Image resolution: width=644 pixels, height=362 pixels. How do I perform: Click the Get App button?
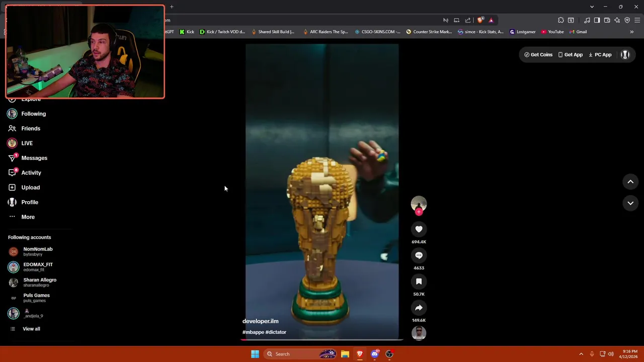tap(570, 55)
